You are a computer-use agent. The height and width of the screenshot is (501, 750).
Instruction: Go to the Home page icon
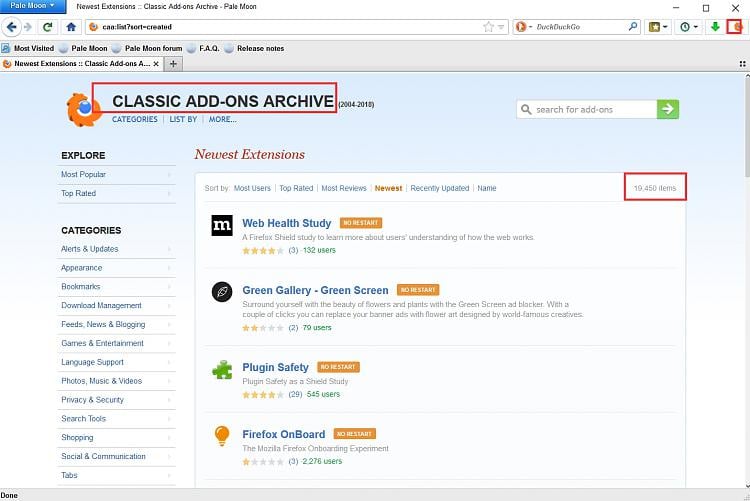pyautogui.click(x=71, y=27)
